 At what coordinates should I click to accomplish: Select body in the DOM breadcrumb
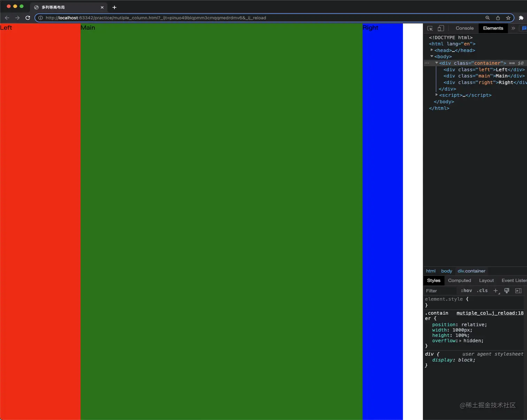click(446, 271)
